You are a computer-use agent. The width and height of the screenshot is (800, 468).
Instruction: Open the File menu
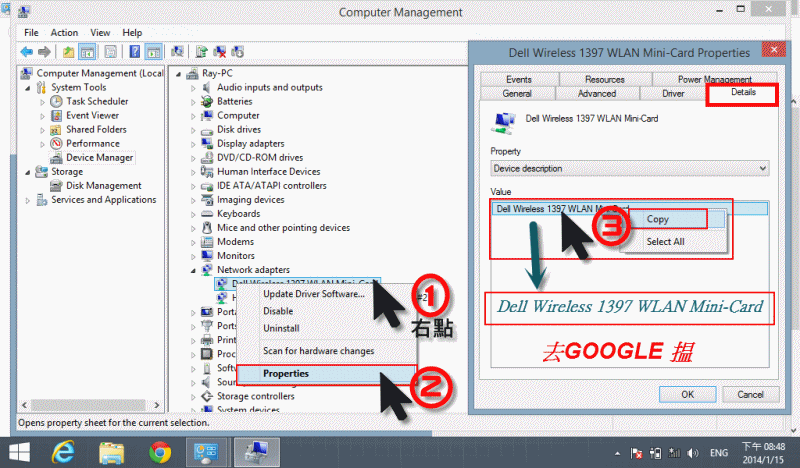click(31, 33)
